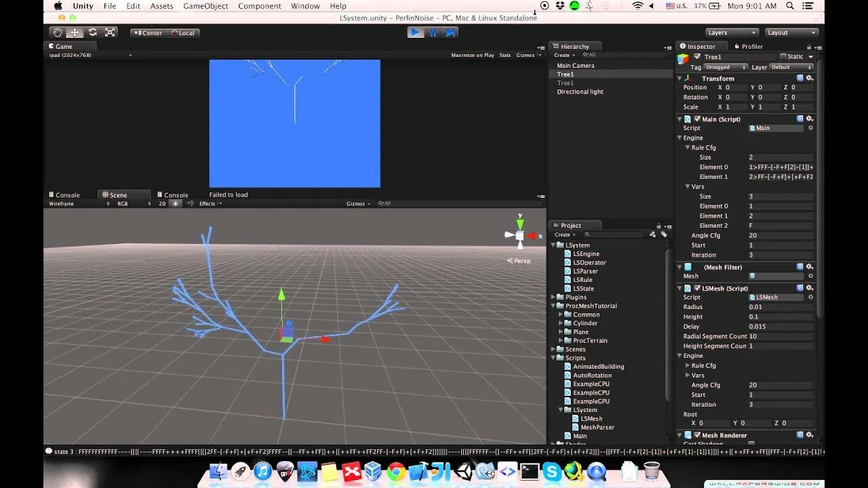This screenshot has width=868, height=488.
Task: Open iTunes from the Dock
Action: coord(262,471)
